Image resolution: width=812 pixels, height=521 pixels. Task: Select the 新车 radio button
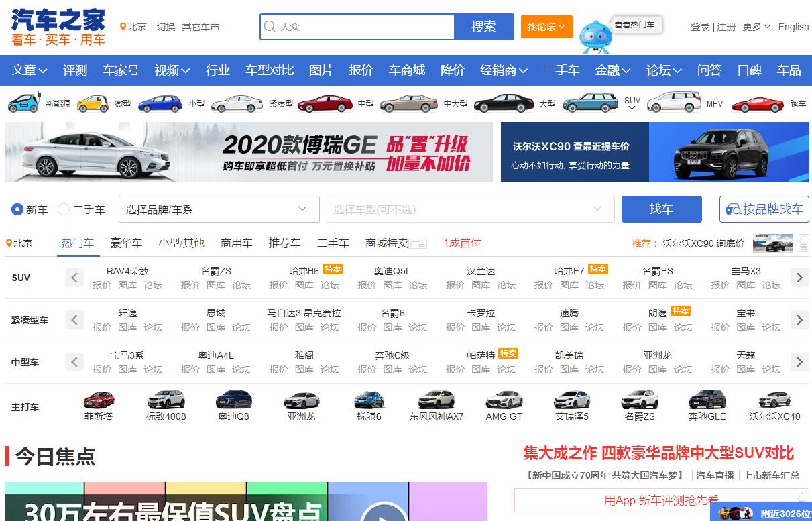[17, 209]
